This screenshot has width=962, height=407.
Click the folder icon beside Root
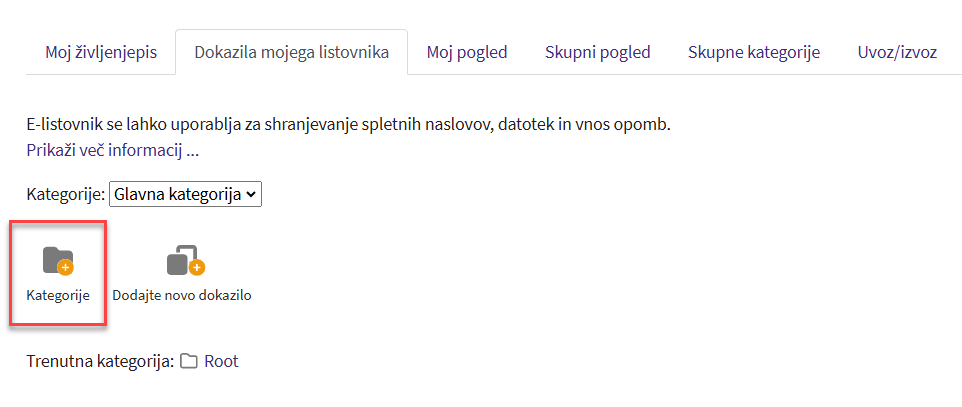(188, 362)
